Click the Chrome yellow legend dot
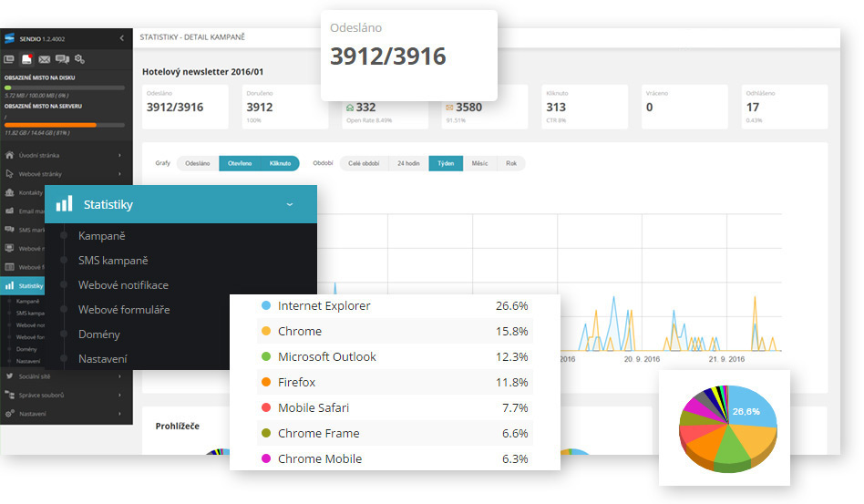864x504 pixels. pyautogui.click(x=266, y=331)
